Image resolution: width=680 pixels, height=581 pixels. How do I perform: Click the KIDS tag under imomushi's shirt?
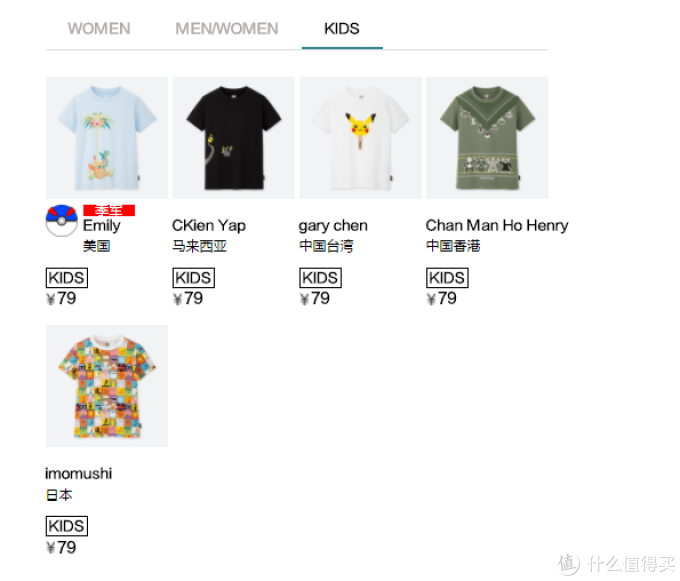[x=67, y=526]
